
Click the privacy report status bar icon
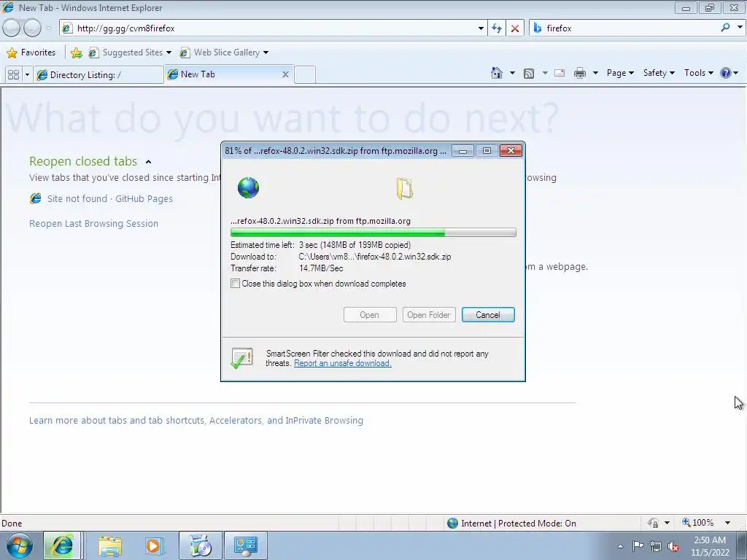(653, 523)
